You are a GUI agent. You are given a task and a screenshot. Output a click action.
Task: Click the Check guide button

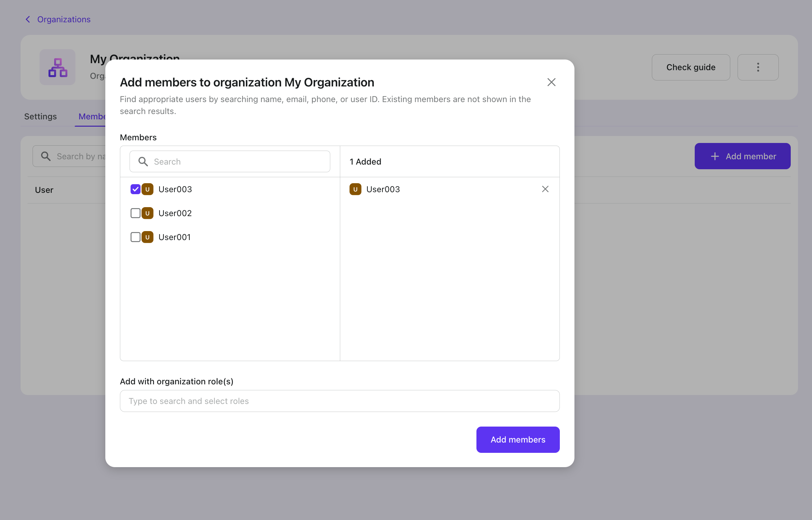click(691, 67)
